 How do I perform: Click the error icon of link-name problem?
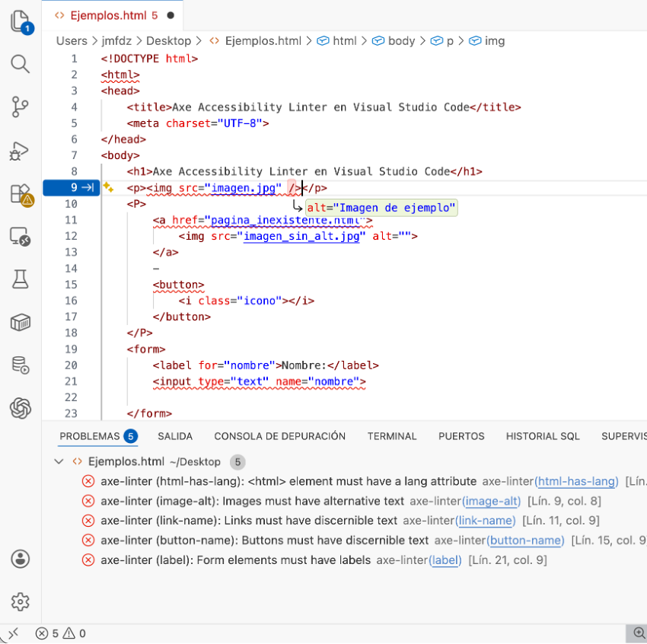tap(88, 521)
